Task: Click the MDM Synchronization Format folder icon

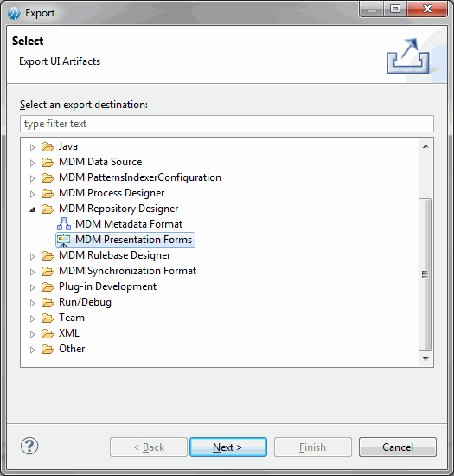Action: point(48,272)
